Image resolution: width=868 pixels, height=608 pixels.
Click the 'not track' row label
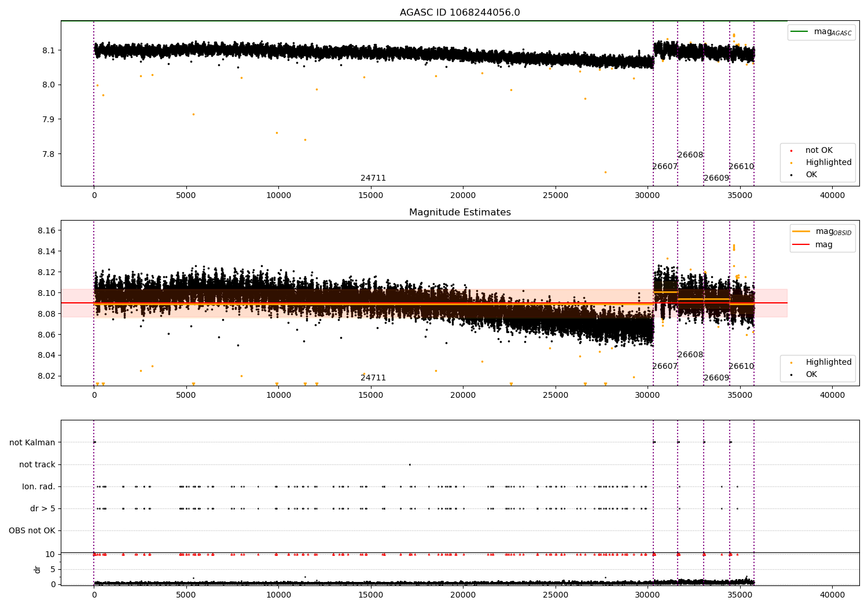tap(37, 465)
